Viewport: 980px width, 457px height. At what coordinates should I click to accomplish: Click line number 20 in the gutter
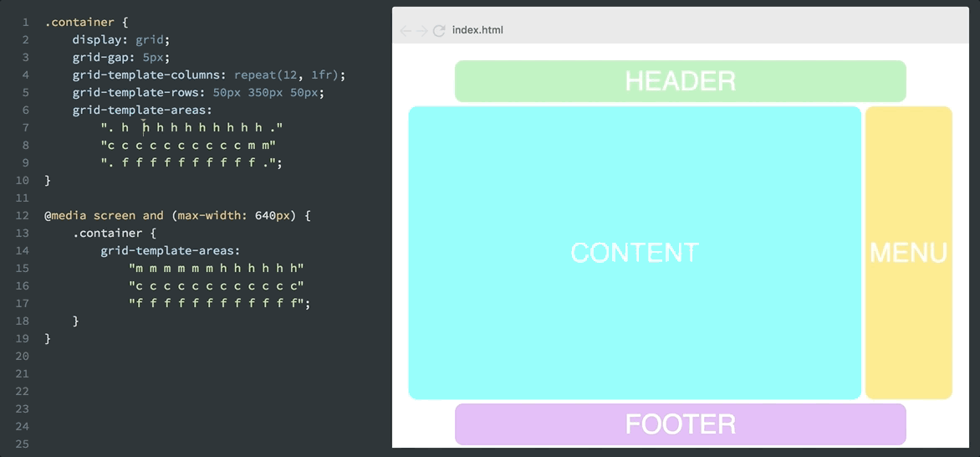23,356
